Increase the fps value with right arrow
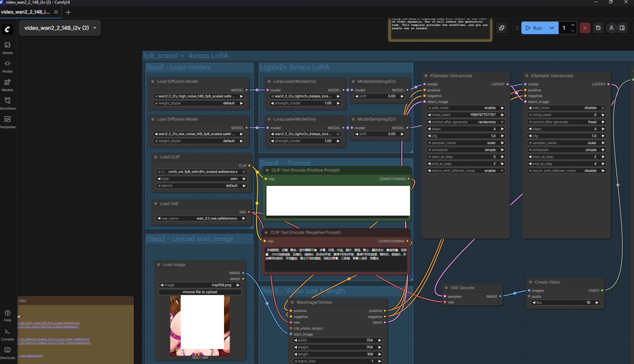 coord(597,303)
